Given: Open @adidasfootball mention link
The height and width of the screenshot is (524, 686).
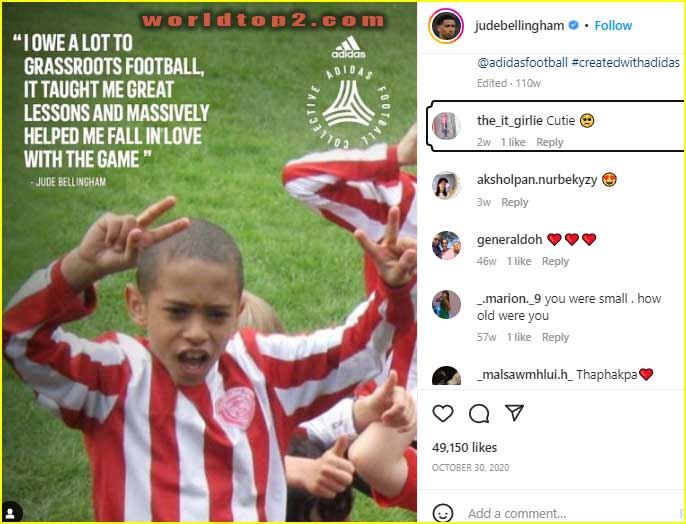Looking at the screenshot, I should tap(522, 63).
